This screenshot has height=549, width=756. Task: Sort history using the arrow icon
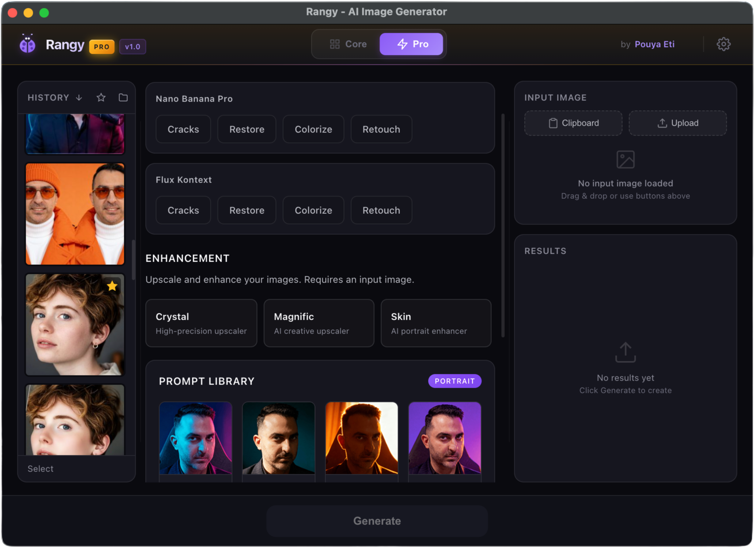click(x=78, y=98)
